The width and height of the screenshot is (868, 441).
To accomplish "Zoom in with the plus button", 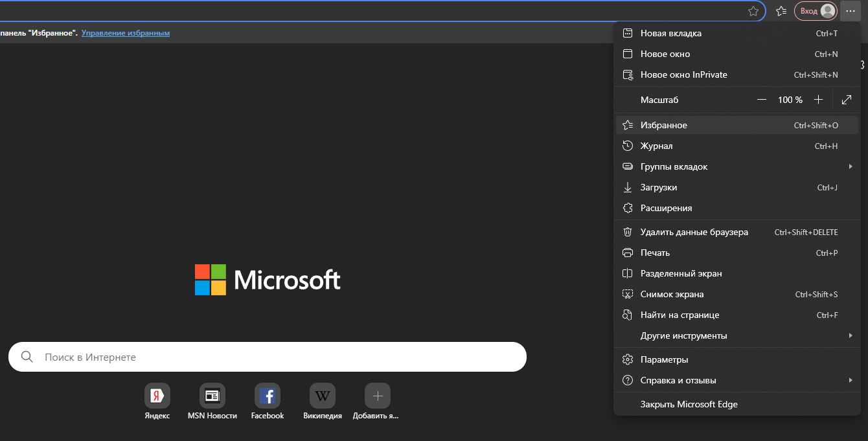I will [x=818, y=100].
